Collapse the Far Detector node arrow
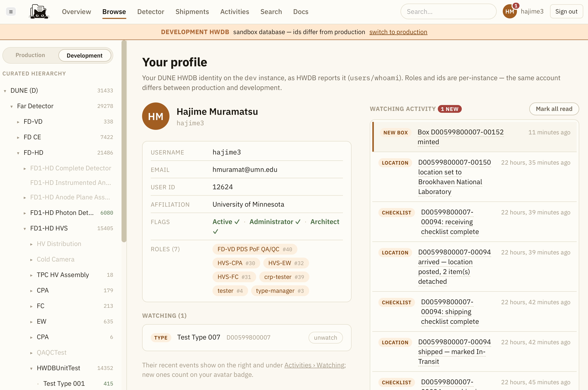 [x=11, y=107]
